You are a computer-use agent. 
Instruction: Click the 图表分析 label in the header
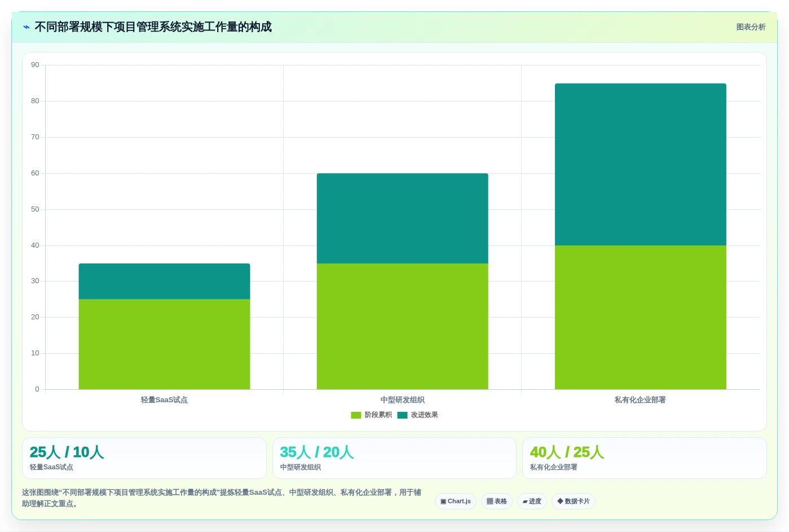point(751,27)
